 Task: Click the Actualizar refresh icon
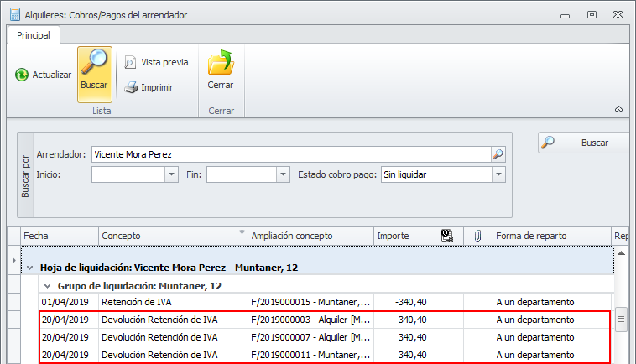(x=22, y=75)
